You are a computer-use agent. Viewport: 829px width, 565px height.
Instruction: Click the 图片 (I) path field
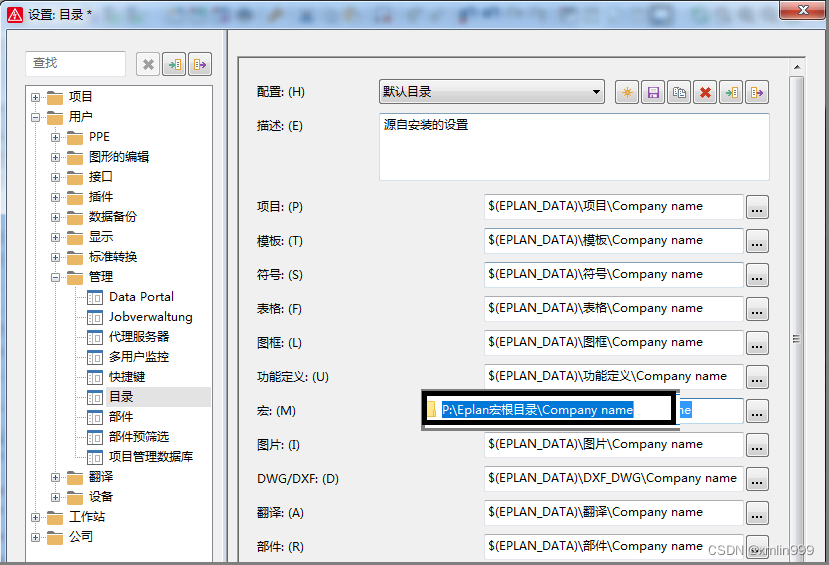[x=614, y=445]
